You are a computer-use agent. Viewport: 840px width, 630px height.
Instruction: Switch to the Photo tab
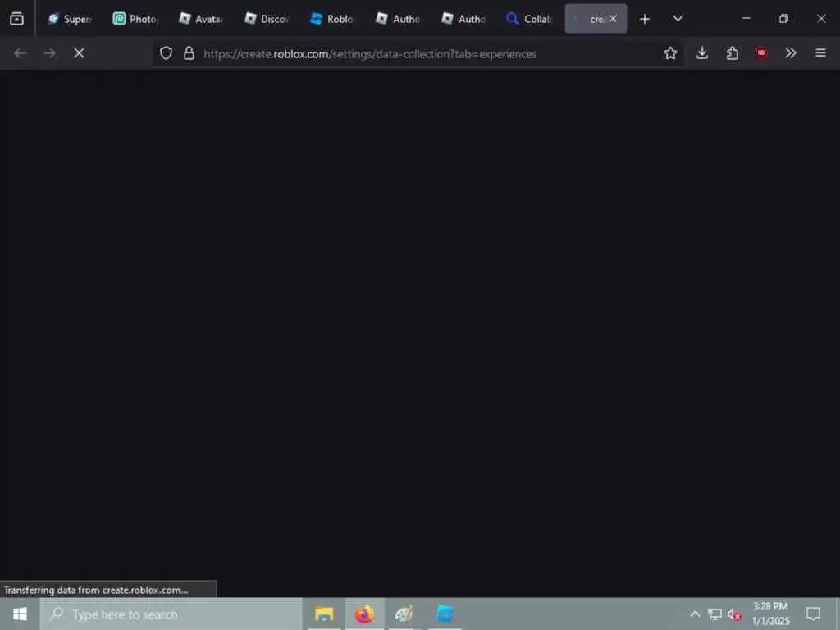pos(135,19)
